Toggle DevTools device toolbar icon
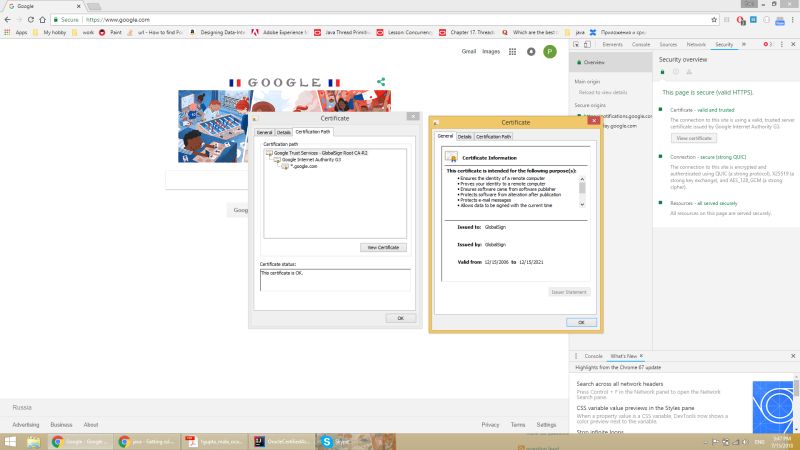Viewport: 800px width, 450px height. click(587, 44)
